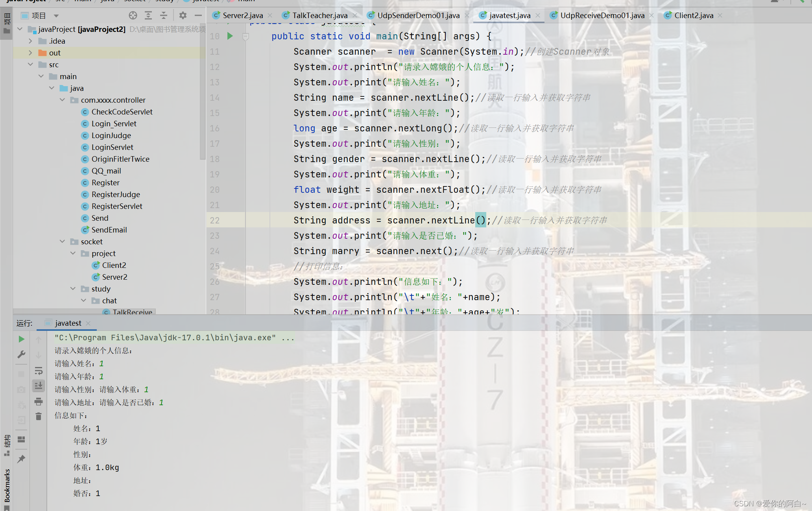
Task: Click the layout icon in Run panel
Action: pyautogui.click(x=22, y=439)
